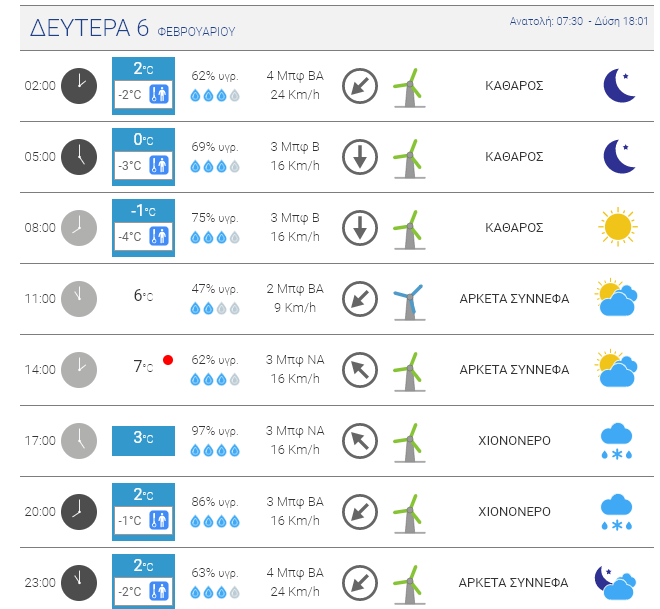Viewport: 660px width, 609px height.
Task: Click the sun icon for 08:00
Action: (x=617, y=227)
